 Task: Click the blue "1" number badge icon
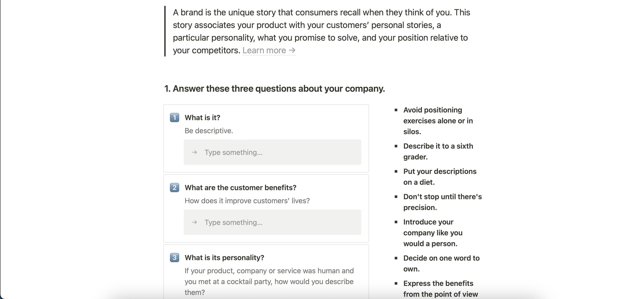pyautogui.click(x=174, y=117)
